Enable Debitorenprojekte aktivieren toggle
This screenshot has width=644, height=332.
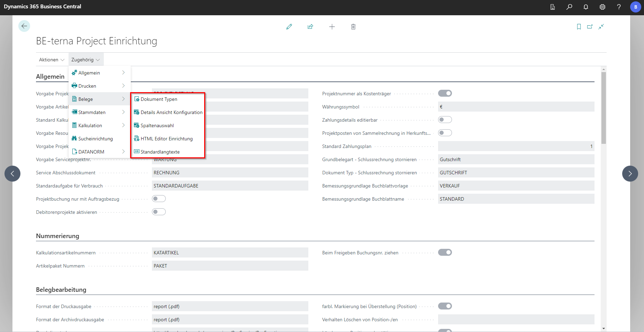[159, 212]
